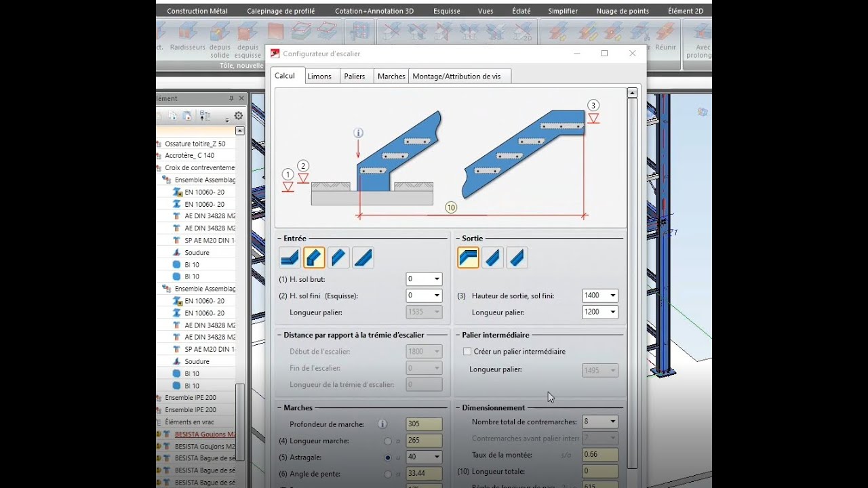Select the third Entrée stair start shape
Image resolution: width=868 pixels, height=488 pixels.
tap(338, 258)
